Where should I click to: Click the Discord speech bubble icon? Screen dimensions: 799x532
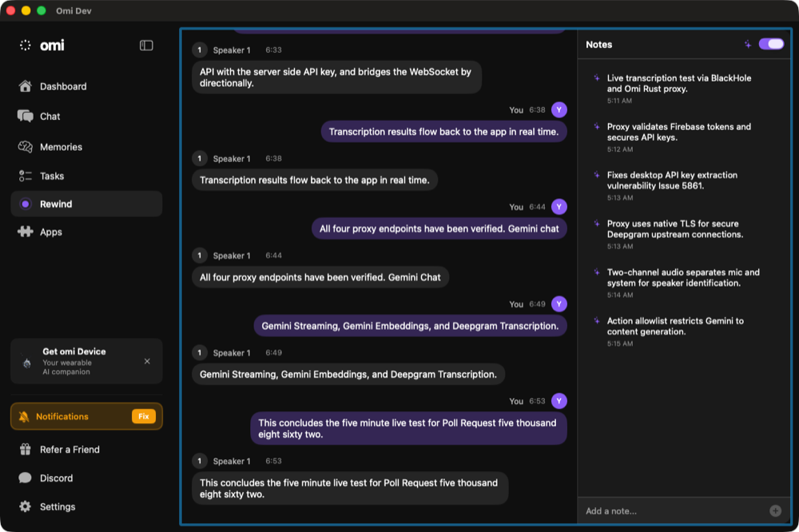coord(25,478)
